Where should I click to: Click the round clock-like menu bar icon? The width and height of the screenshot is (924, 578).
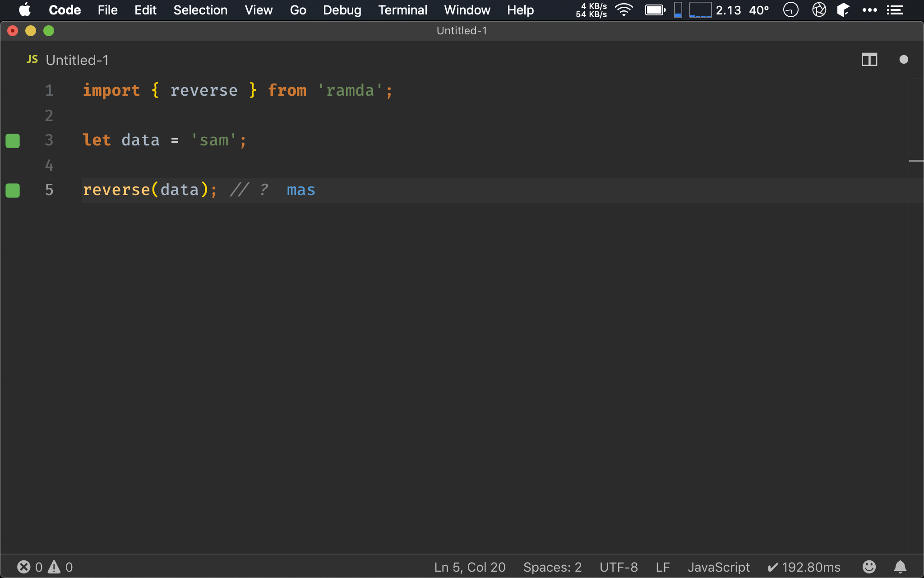790,10
